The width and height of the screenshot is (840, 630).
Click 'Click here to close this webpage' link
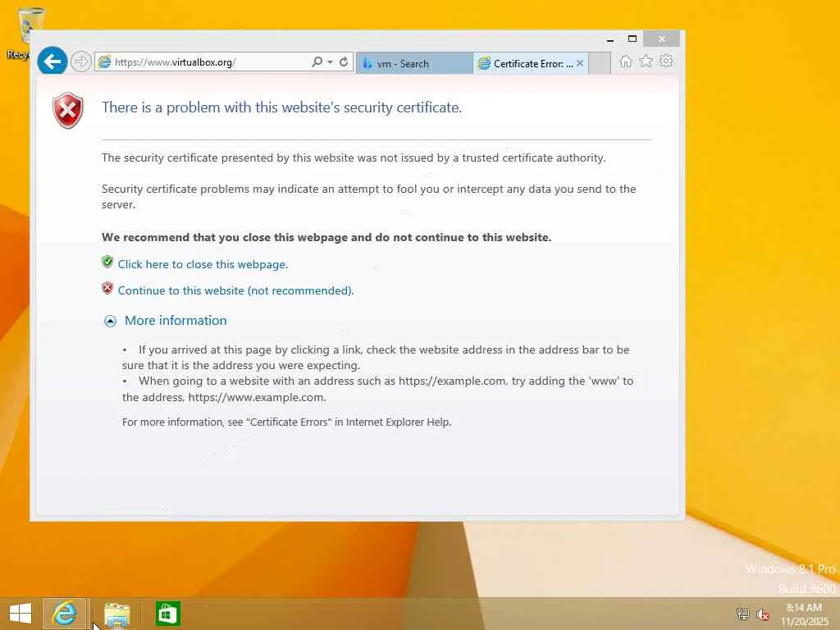pyautogui.click(x=203, y=264)
